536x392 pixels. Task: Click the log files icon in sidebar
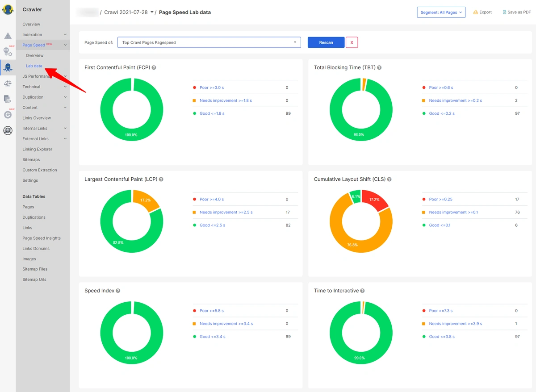(x=8, y=99)
